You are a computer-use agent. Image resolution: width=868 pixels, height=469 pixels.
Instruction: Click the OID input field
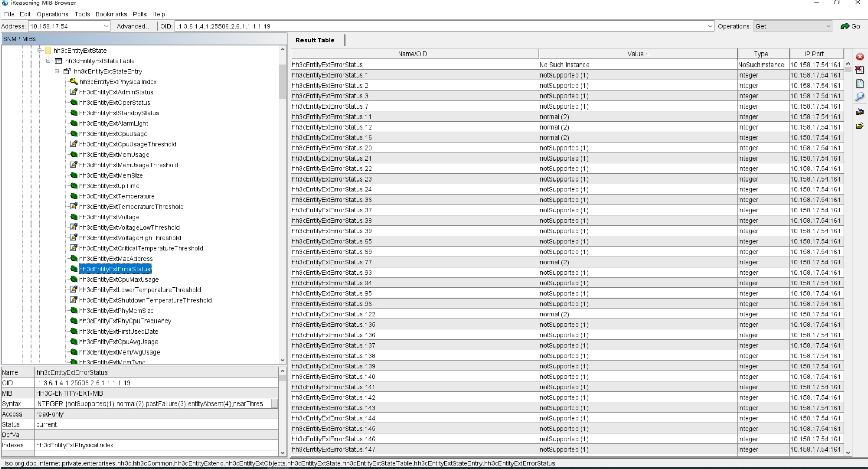(440, 26)
